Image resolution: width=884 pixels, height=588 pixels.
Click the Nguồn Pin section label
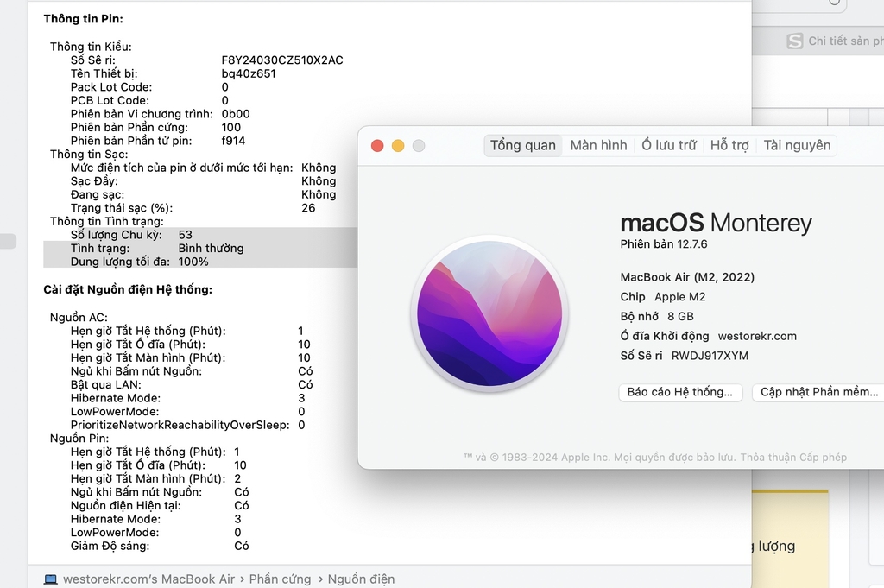[x=79, y=438]
